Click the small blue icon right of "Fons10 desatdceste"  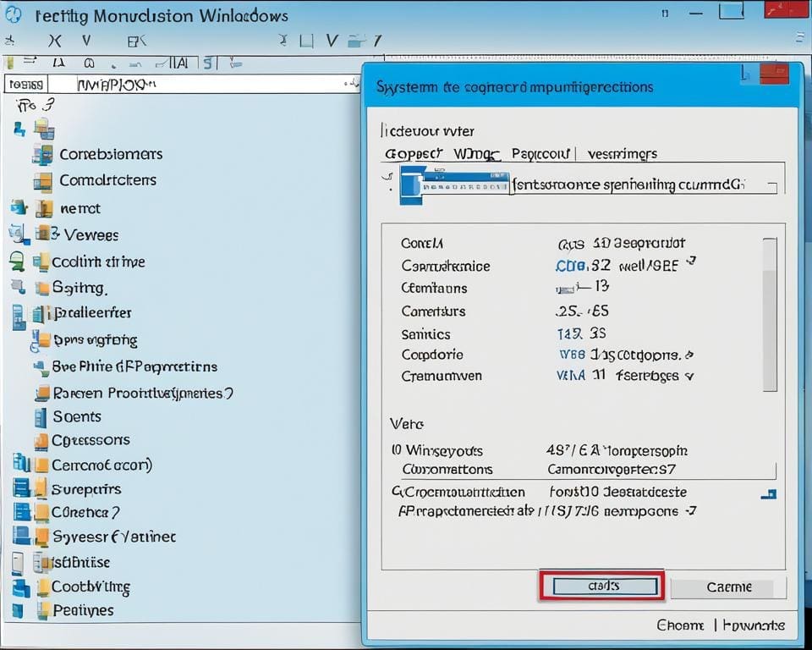[x=769, y=494]
